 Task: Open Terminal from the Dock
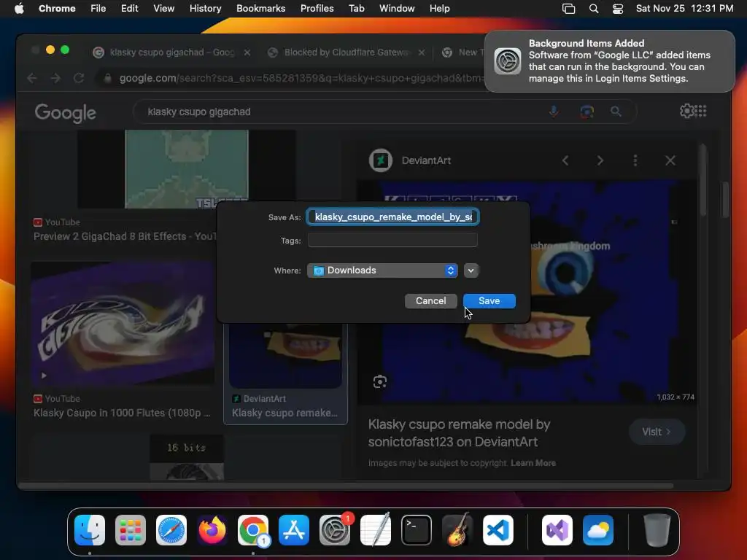pyautogui.click(x=417, y=530)
